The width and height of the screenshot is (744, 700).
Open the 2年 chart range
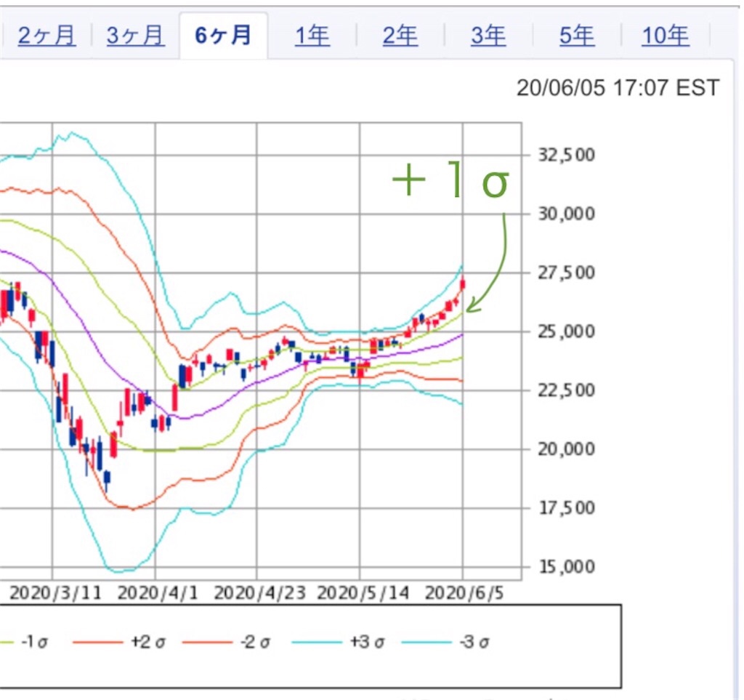coord(400,36)
